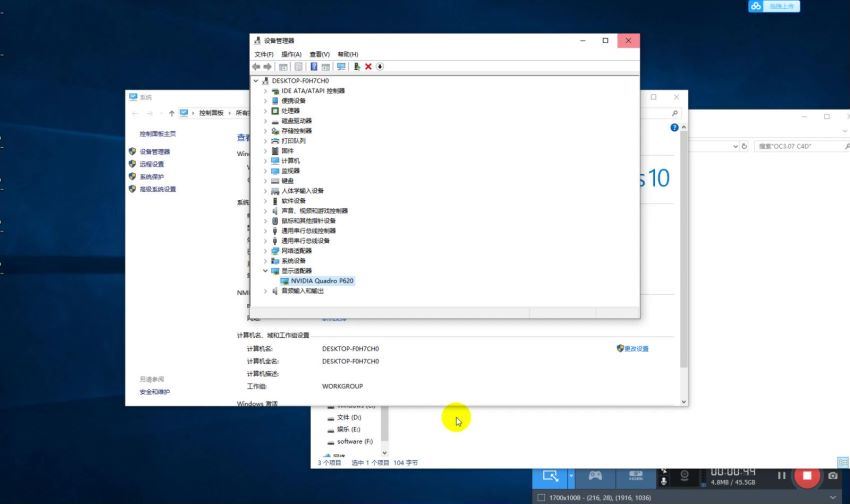Open the 文件(F) menu in Device Manager
Image resolution: width=850 pixels, height=504 pixels.
point(263,54)
